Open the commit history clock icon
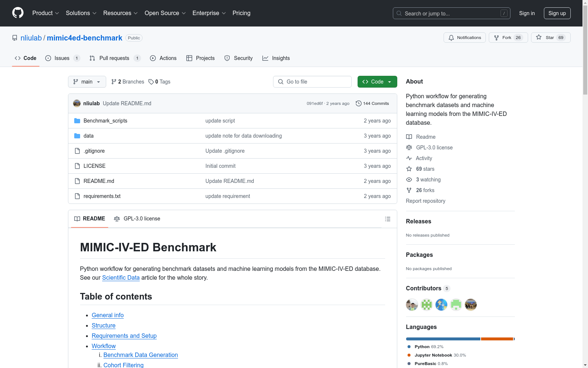This screenshot has width=588, height=368. 359,103
